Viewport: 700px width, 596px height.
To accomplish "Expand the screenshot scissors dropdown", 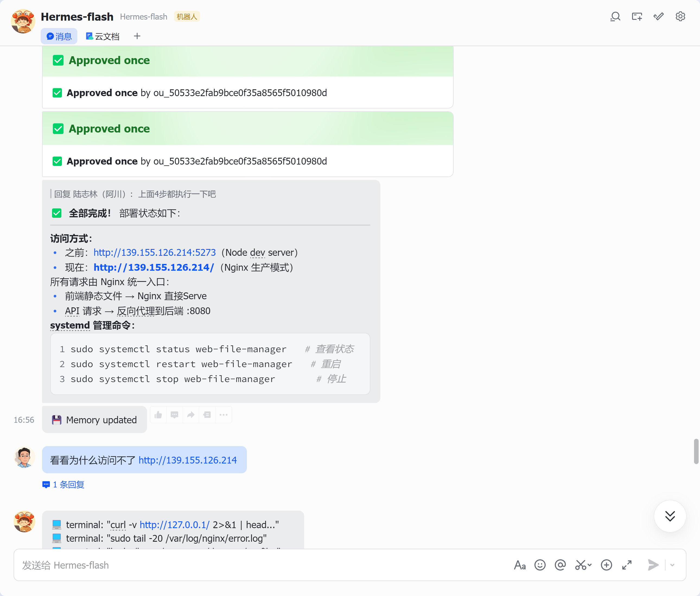I will click(589, 565).
